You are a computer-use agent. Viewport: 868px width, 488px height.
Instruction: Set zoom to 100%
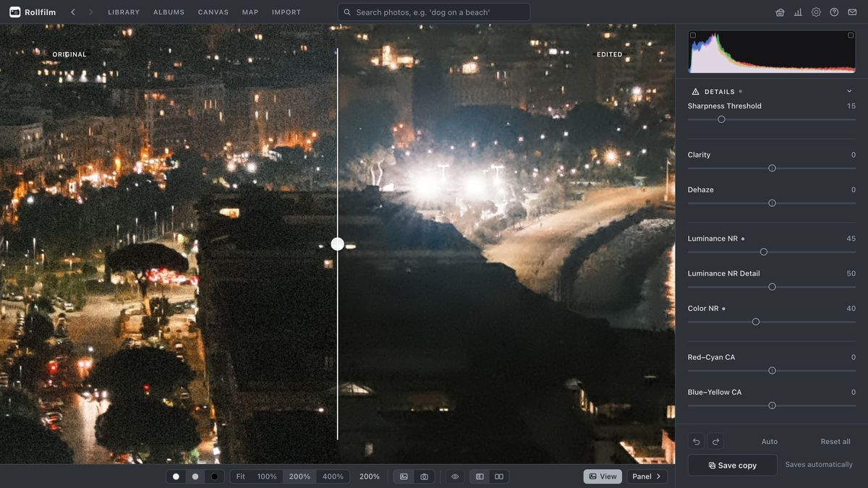267,476
